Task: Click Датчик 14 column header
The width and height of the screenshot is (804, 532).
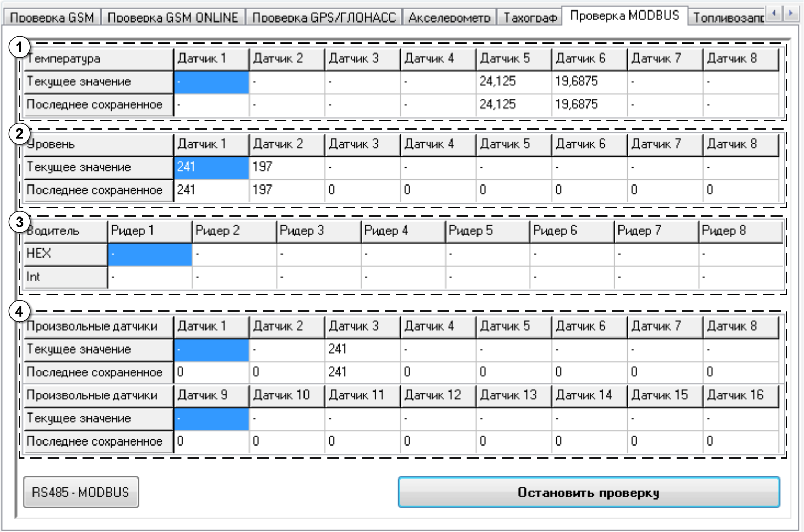Action: click(589, 395)
